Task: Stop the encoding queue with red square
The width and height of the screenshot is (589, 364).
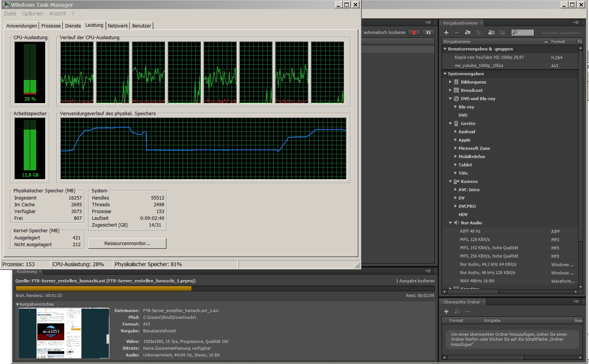Action: 414,33
